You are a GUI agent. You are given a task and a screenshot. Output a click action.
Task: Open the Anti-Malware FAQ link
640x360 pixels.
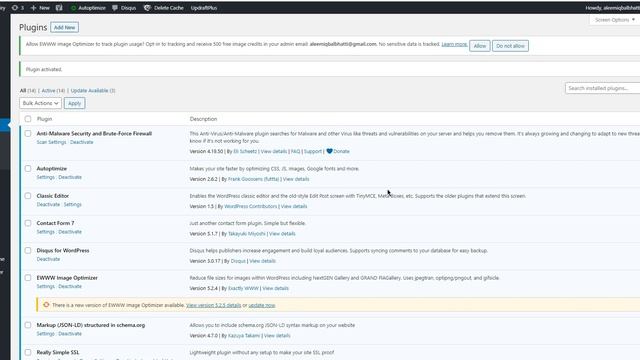[x=296, y=151]
